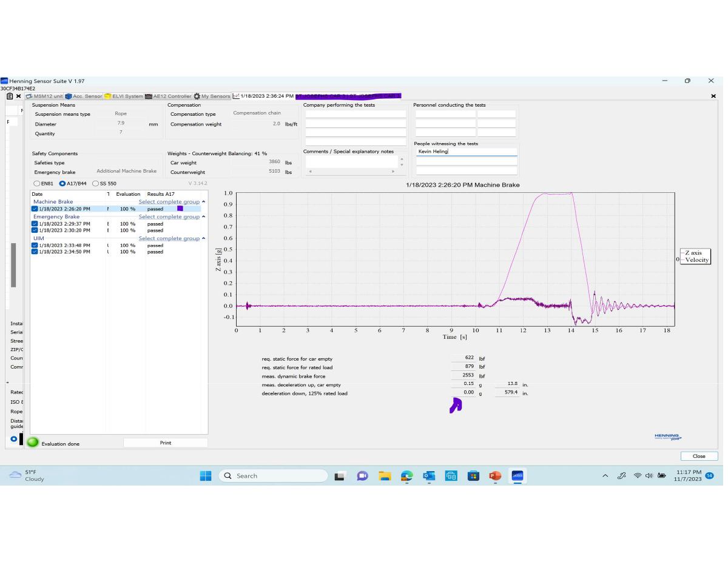The image size is (728, 562).
Task: Open the My Sensors tab
Action: tap(212, 96)
